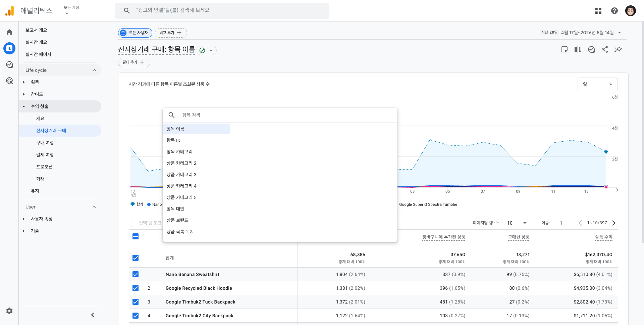
Task: Open 실시간 개요 report
Action: pos(36,42)
